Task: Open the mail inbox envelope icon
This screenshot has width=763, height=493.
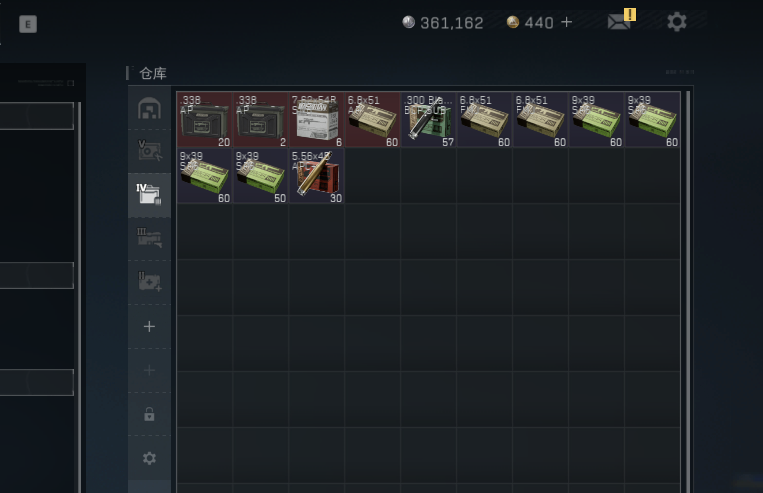Action: pyautogui.click(x=619, y=22)
